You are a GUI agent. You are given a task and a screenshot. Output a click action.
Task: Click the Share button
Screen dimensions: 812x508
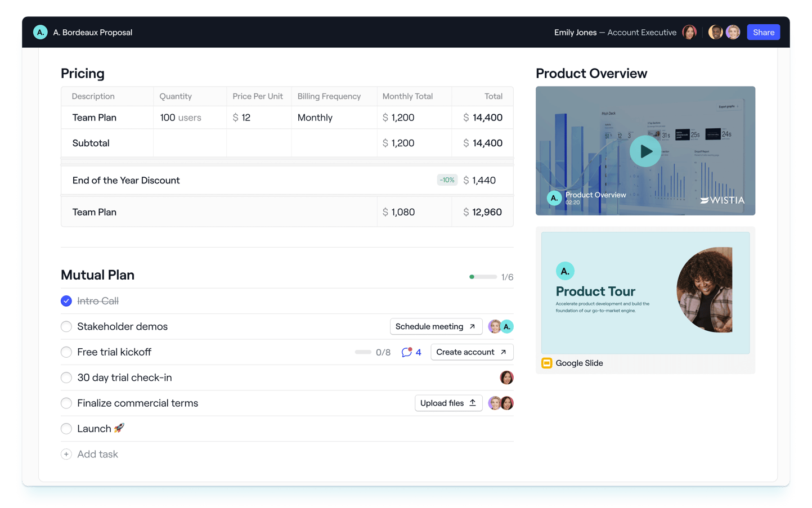coord(763,32)
